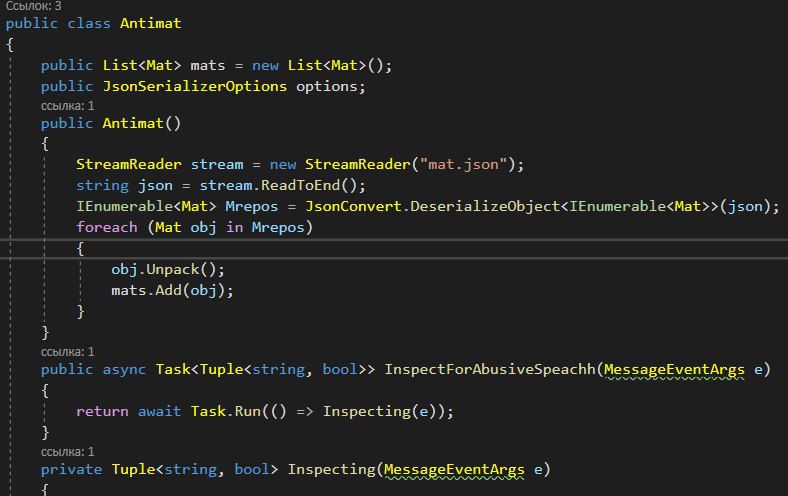788x496 pixels.
Task: Open "ссылка: 1" link above the Antimat() constructor
Action: coord(67,106)
